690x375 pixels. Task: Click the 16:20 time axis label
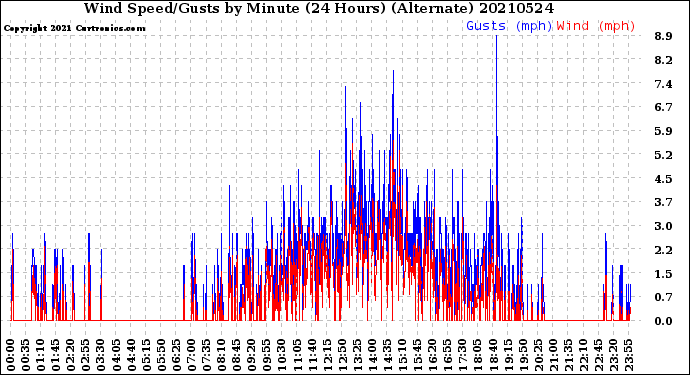point(432,355)
